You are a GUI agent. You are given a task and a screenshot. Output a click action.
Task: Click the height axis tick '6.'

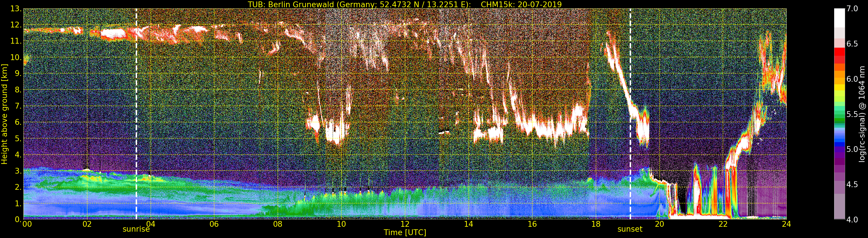(x=18, y=122)
